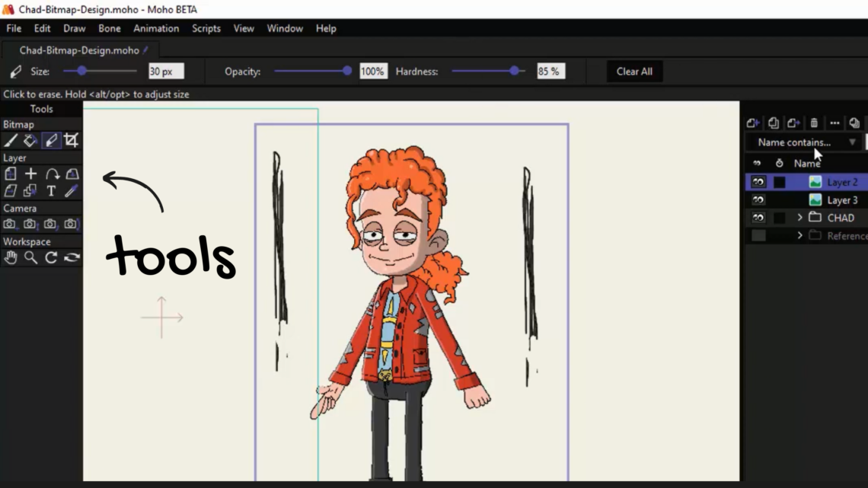
Task: Hide the Layer 3 layer
Action: [x=758, y=199]
